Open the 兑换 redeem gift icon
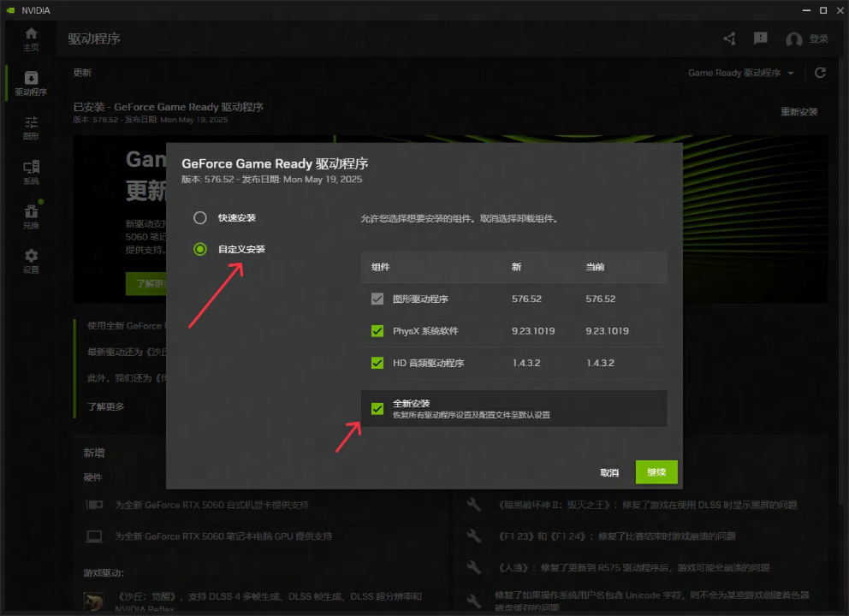 [x=31, y=217]
